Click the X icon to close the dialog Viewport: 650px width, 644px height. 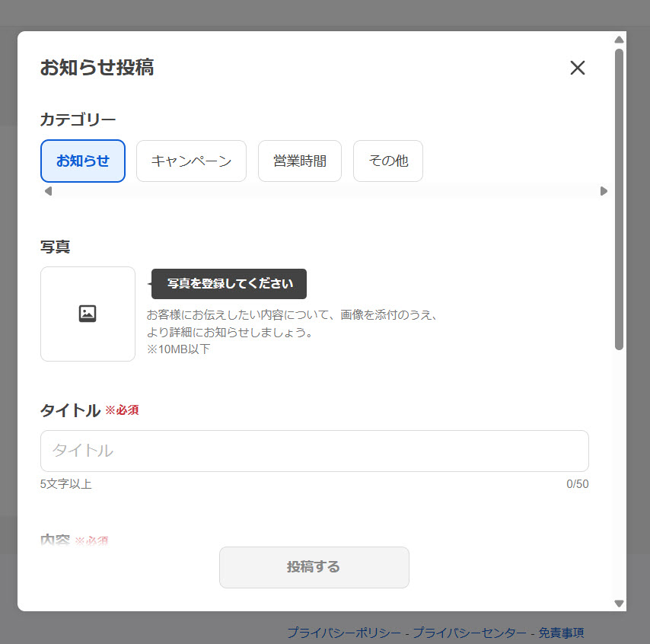pos(578,68)
